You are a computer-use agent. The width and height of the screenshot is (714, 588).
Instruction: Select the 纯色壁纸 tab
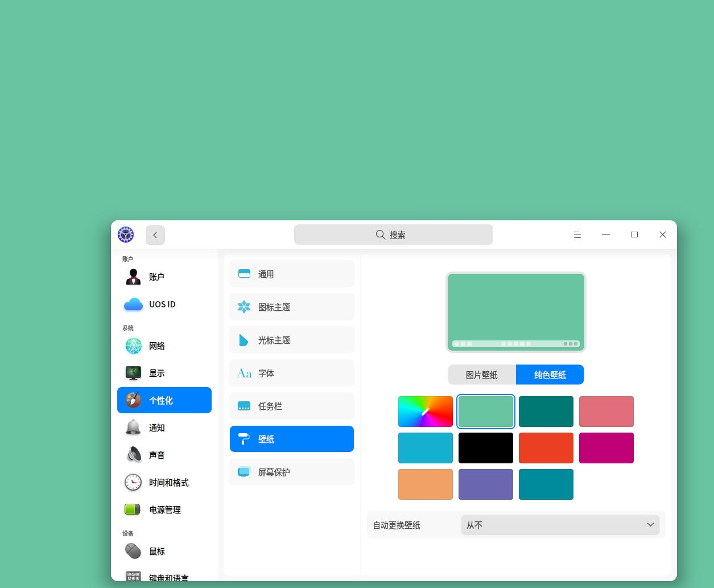[550, 375]
